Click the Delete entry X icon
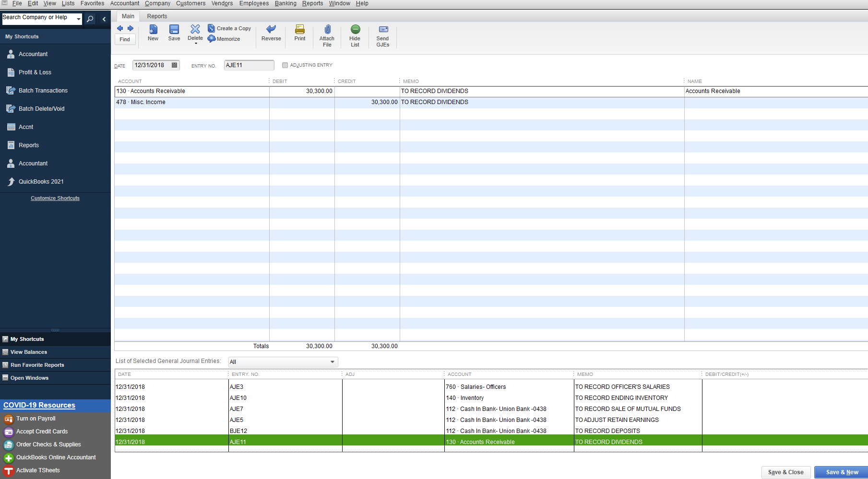The height and width of the screenshot is (479, 868). click(195, 29)
